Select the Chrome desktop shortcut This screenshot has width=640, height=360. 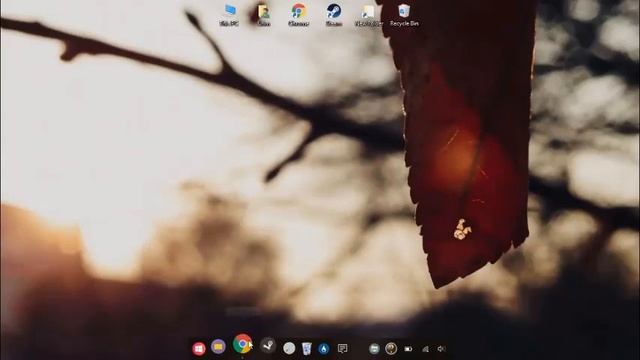tap(298, 15)
